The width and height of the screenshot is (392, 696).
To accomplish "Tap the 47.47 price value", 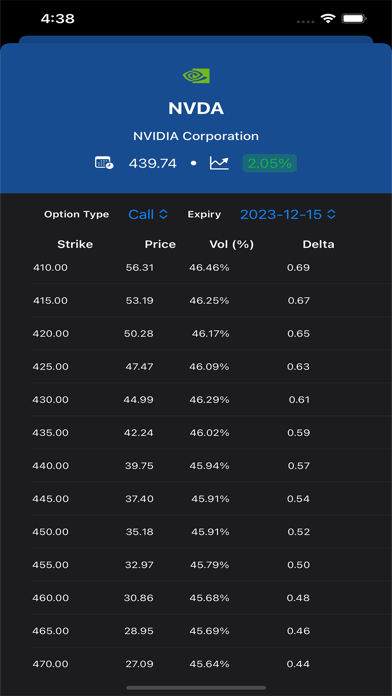I will 139,367.
